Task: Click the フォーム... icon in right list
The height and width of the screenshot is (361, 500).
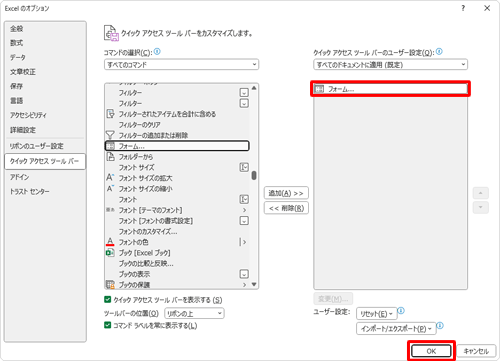Action: click(x=319, y=89)
